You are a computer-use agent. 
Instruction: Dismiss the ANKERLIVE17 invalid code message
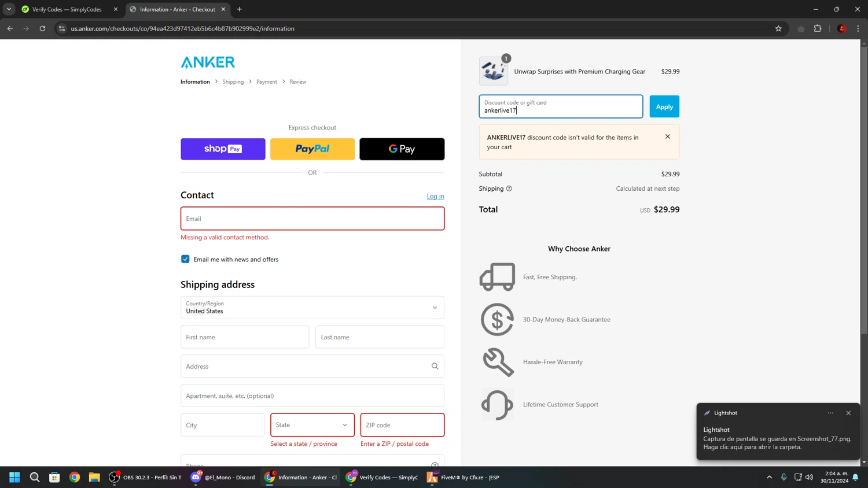point(668,137)
